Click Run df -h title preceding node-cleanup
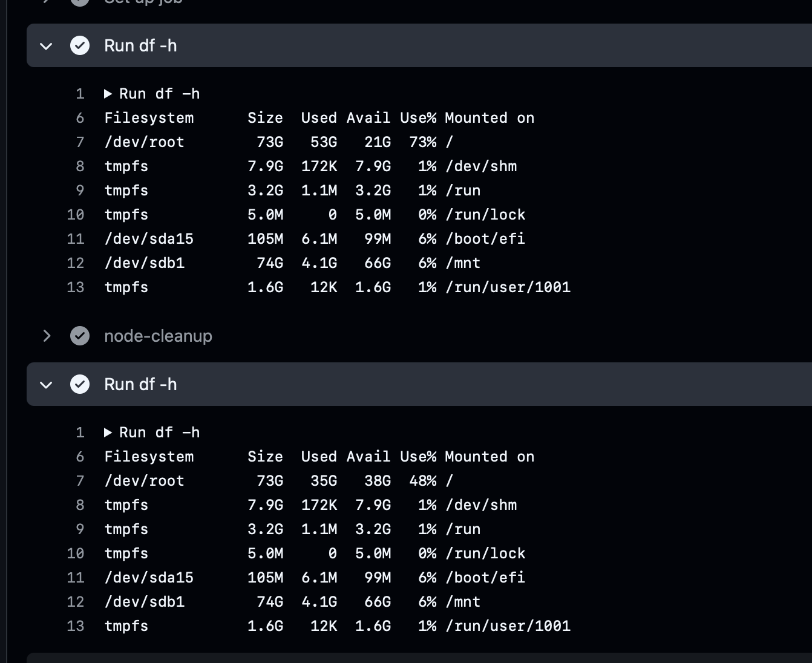Viewport: 812px width, 663px height. [x=140, y=45]
